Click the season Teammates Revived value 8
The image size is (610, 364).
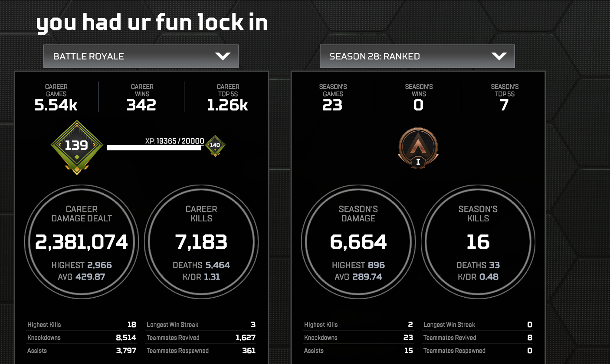(530, 338)
